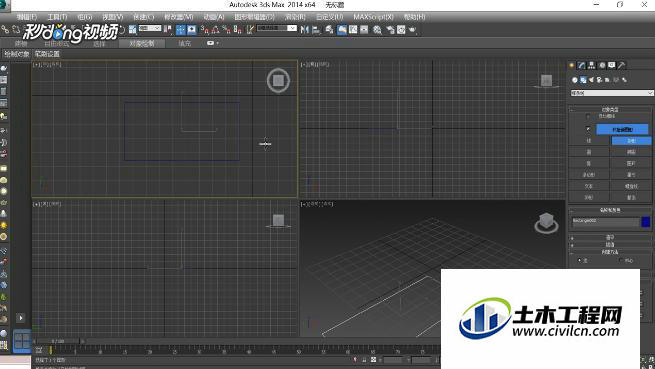655x369 pixels.
Task: Collapse the Object Type rollout
Action: click(610, 109)
